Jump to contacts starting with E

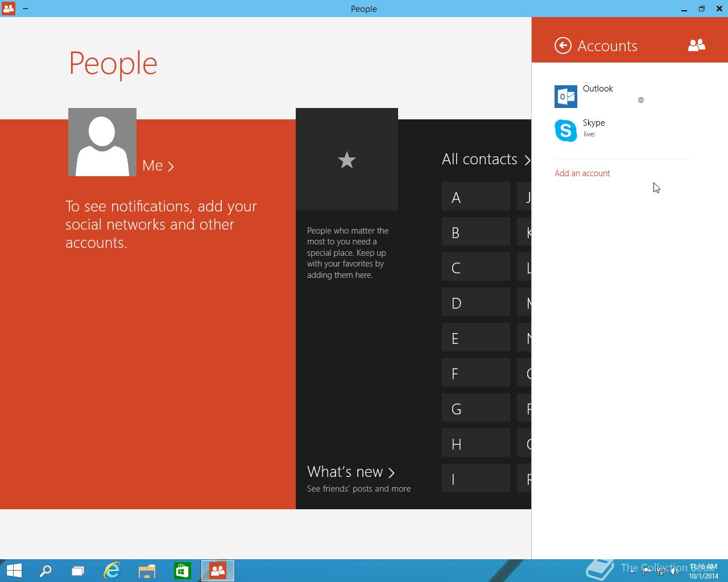[x=476, y=338]
